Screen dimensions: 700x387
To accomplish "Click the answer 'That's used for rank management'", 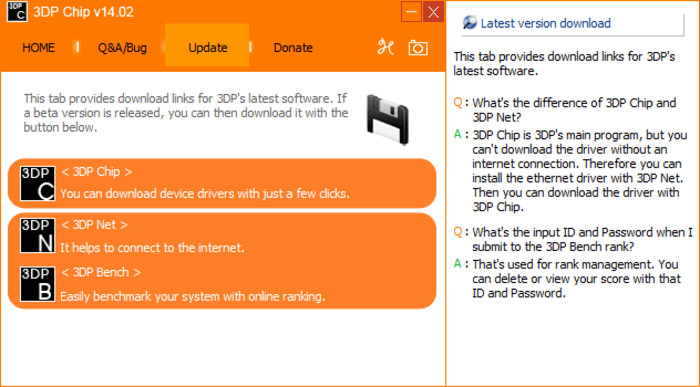I will point(577,279).
